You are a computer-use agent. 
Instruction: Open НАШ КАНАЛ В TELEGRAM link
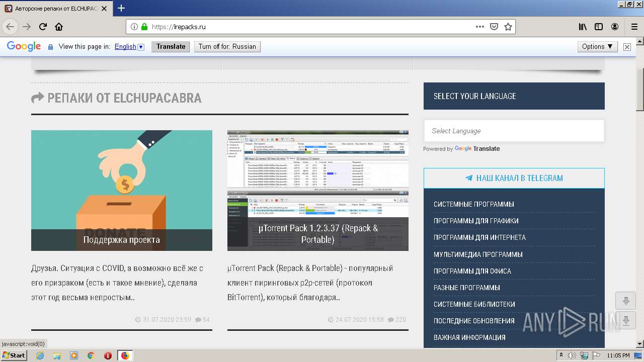514,178
